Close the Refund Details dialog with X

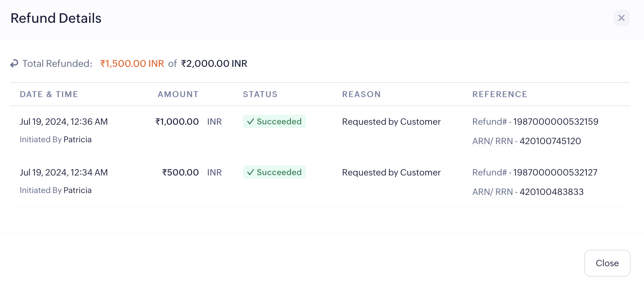tap(622, 18)
